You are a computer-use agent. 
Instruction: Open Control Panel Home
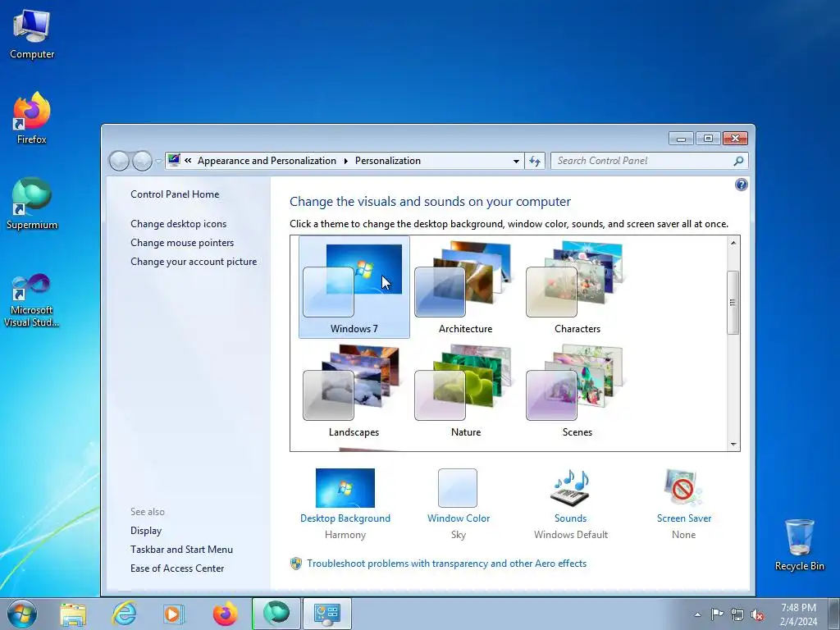175,194
